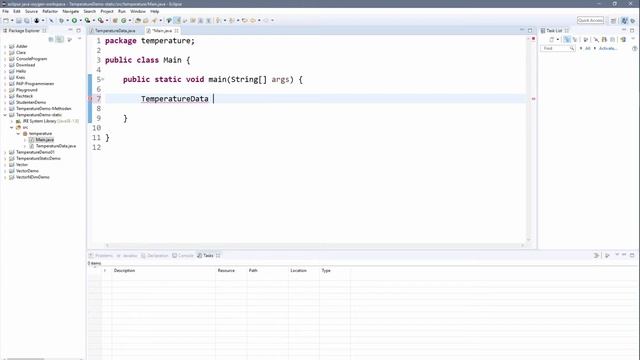The width and height of the screenshot is (640, 360).
Task: Open the Refactor menu
Action: [50, 11]
